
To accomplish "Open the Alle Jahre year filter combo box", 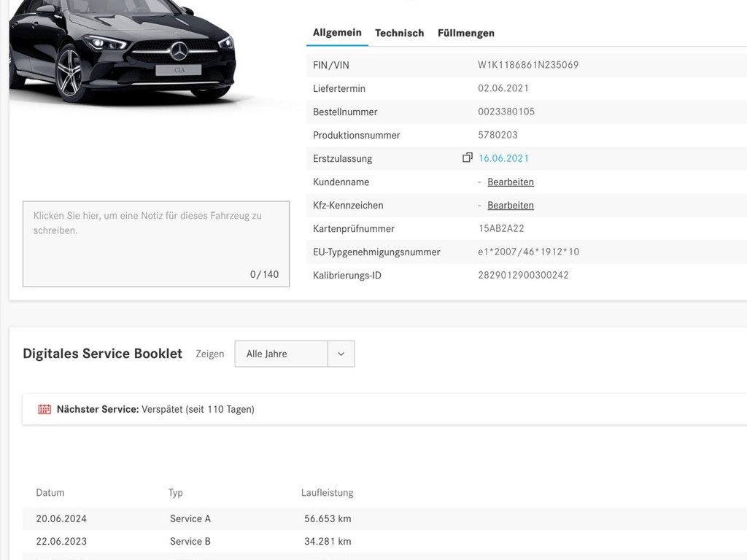I will tap(281, 354).
